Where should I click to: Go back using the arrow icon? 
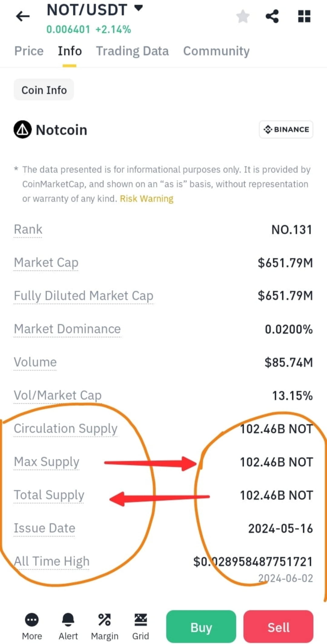click(23, 16)
